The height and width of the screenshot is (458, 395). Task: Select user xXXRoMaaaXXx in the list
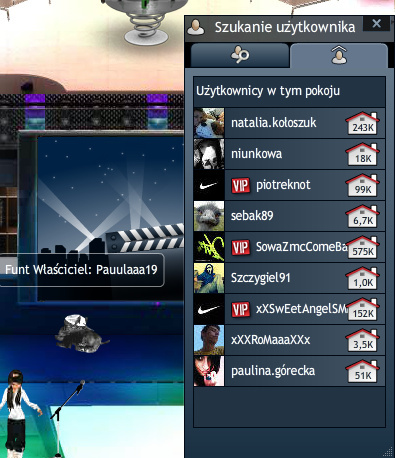point(289,340)
